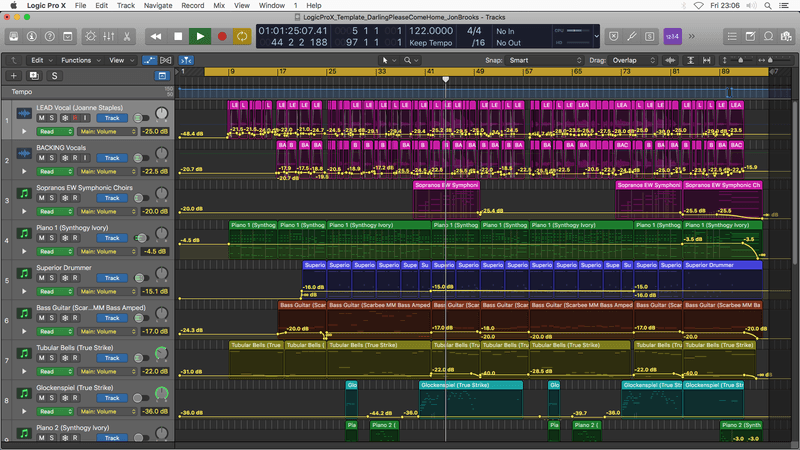Viewport: 800px width, 450px height.
Task: Click the waveform zoom button
Action: (x=670, y=60)
